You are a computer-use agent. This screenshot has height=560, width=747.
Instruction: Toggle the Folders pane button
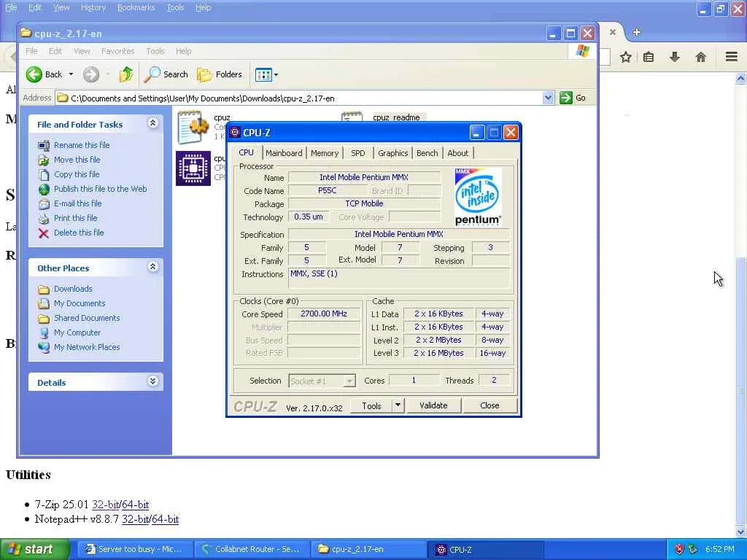219,74
